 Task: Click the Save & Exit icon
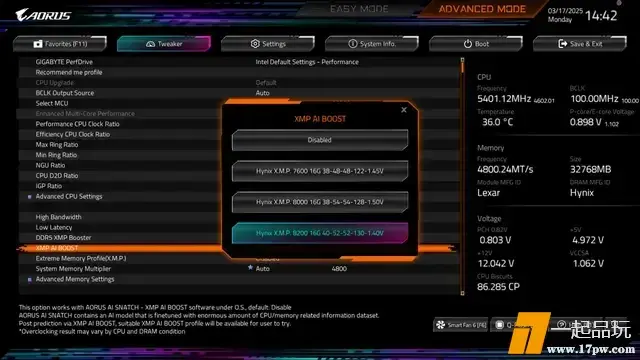tap(562, 44)
